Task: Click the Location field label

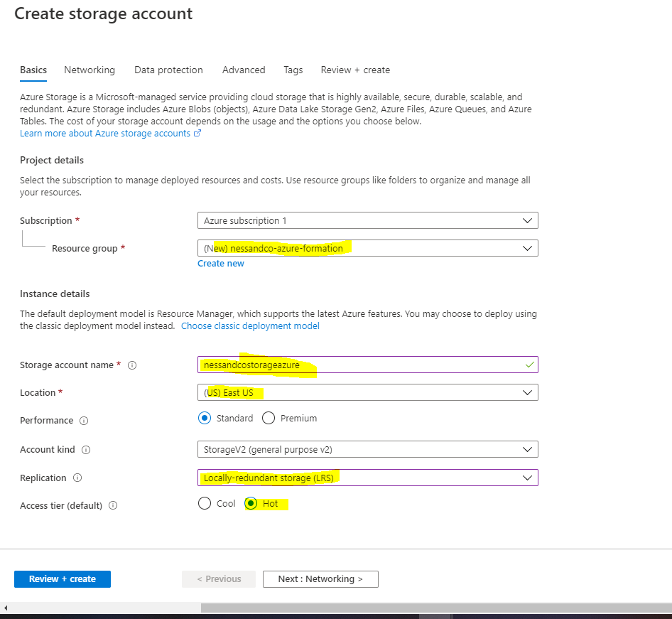Action: (x=38, y=393)
